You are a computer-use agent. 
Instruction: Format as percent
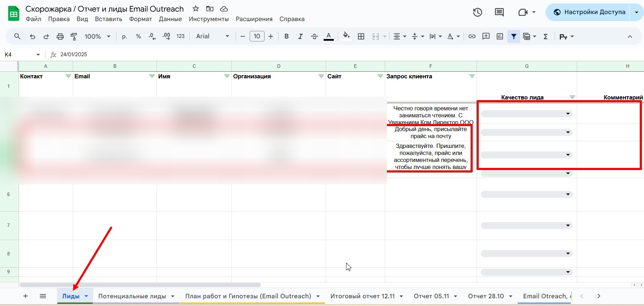pyautogui.click(x=138, y=37)
